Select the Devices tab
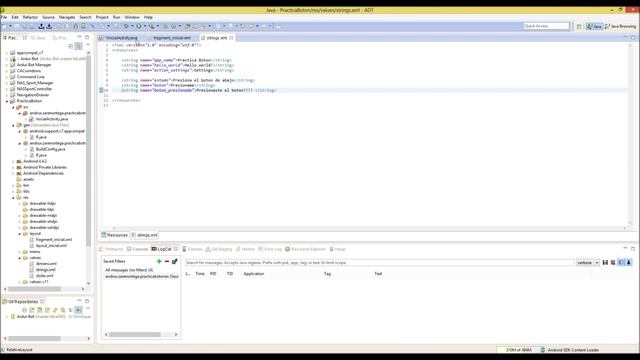This screenshot has width=640, height=360. point(192,249)
